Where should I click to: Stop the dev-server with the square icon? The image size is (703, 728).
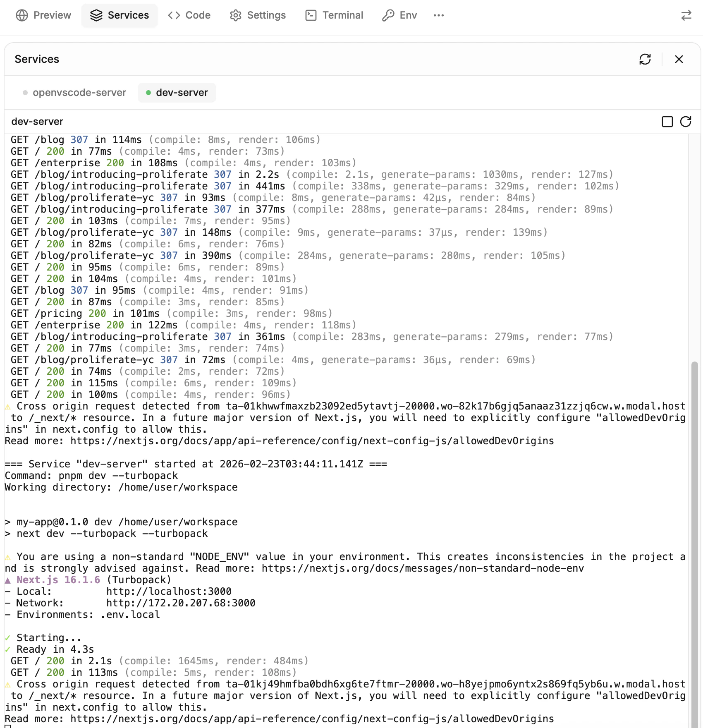[x=667, y=122]
